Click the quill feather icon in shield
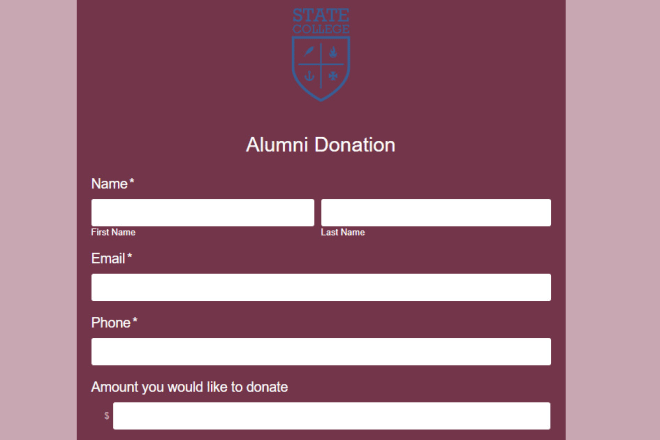 click(x=309, y=52)
